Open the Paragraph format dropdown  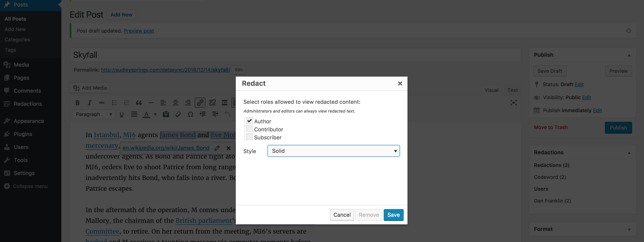coord(94,114)
